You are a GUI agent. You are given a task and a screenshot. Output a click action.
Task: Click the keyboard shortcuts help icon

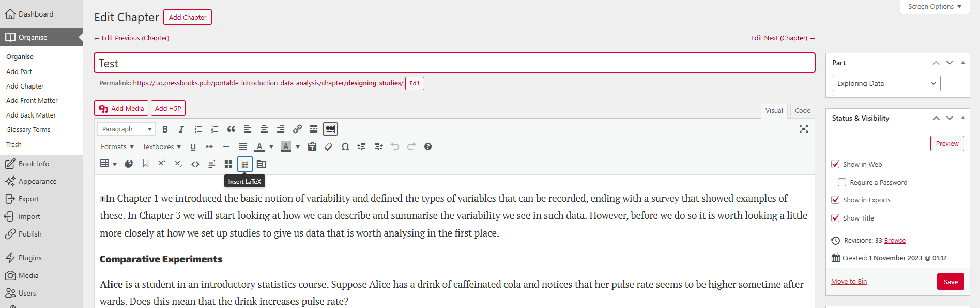427,146
